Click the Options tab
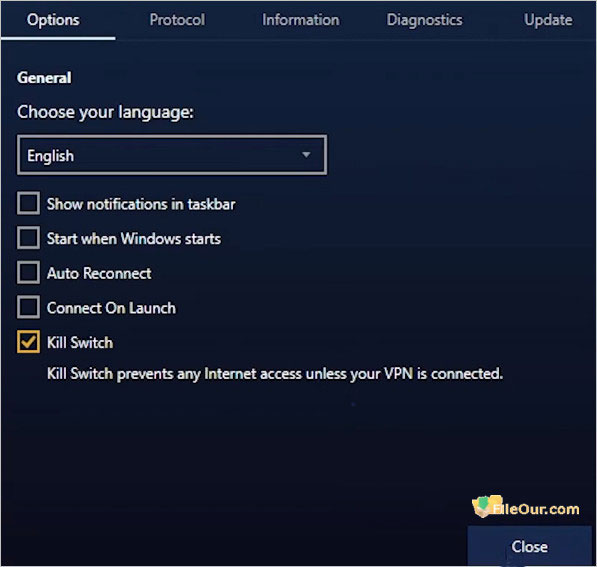The width and height of the screenshot is (597, 567). [x=53, y=20]
